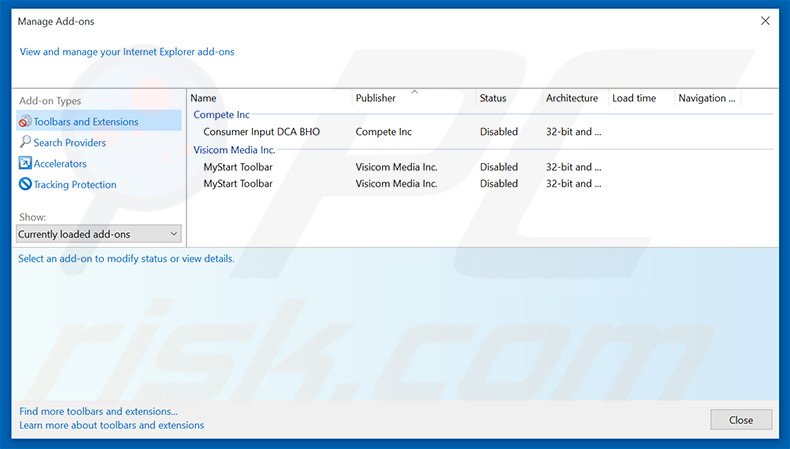Click the Accelerators arrow icon
The image size is (790, 449).
25,163
